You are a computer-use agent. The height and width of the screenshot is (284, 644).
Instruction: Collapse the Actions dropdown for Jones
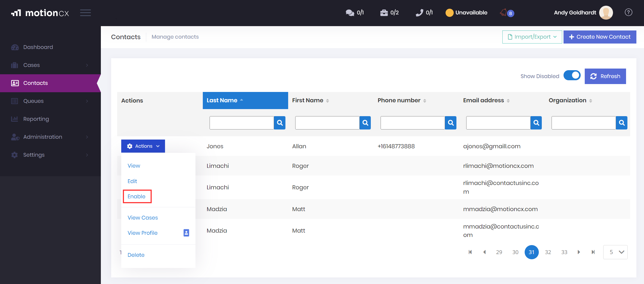(143, 146)
